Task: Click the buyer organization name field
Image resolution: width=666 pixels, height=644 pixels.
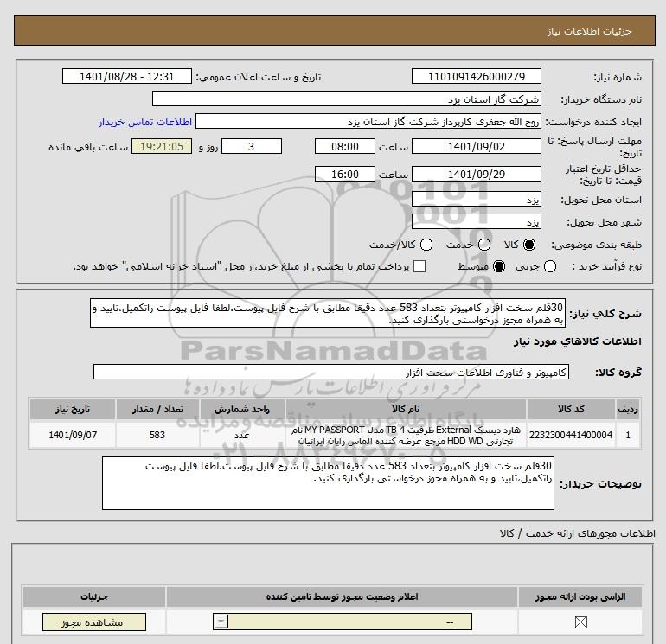Action: [347, 99]
